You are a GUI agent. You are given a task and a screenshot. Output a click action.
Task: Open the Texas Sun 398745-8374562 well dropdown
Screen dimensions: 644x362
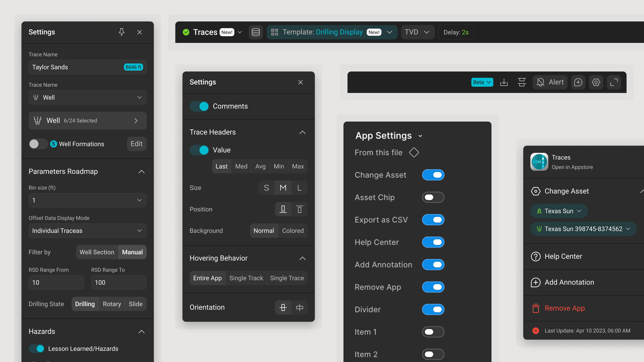pos(583,229)
